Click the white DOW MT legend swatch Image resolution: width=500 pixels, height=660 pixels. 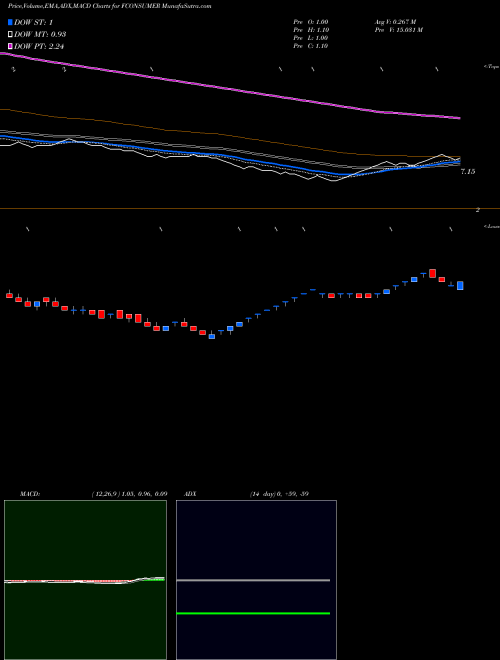(10, 35)
